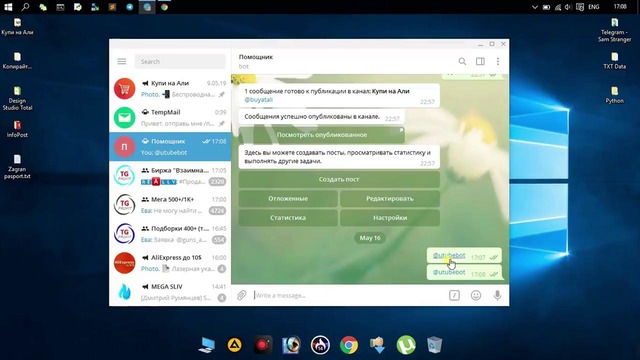Viewport: 640px width, 360px height.
Task: Select Zagran pasport.txt desktop file
Action: (x=17, y=167)
